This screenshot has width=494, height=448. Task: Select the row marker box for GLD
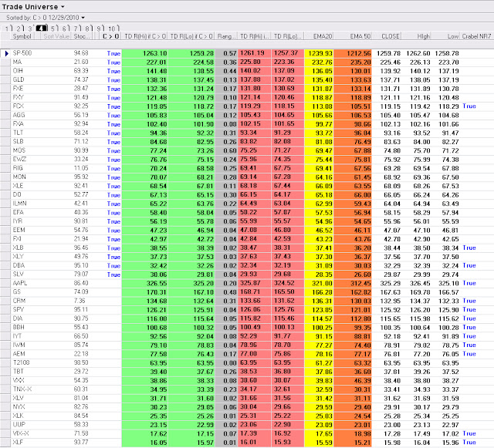[x=5, y=80]
